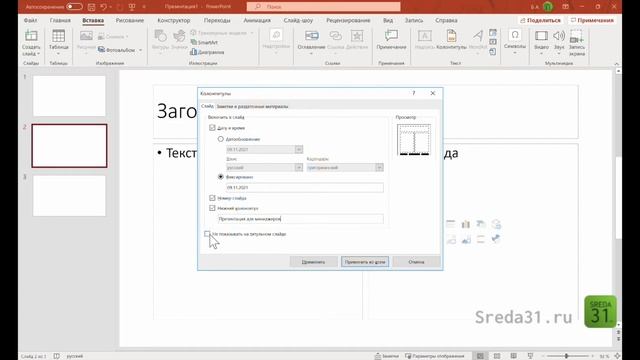Click the WordArt ribbon icon

tap(478, 36)
